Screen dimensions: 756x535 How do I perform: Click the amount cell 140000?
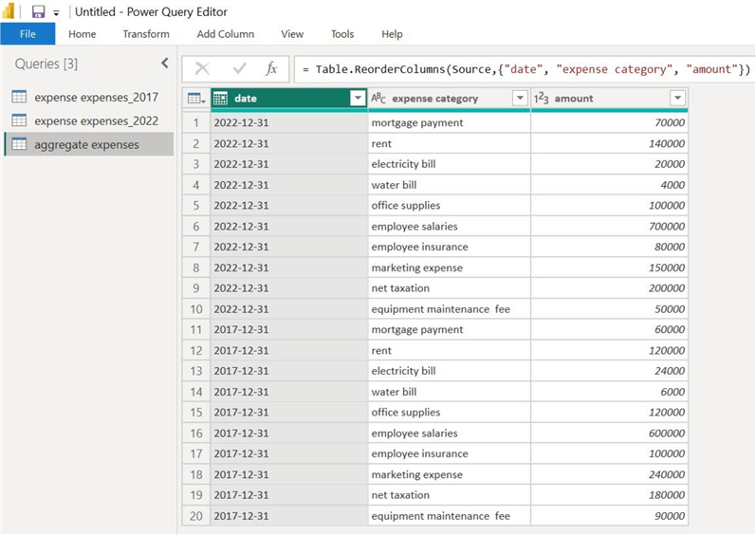pyautogui.click(x=609, y=143)
